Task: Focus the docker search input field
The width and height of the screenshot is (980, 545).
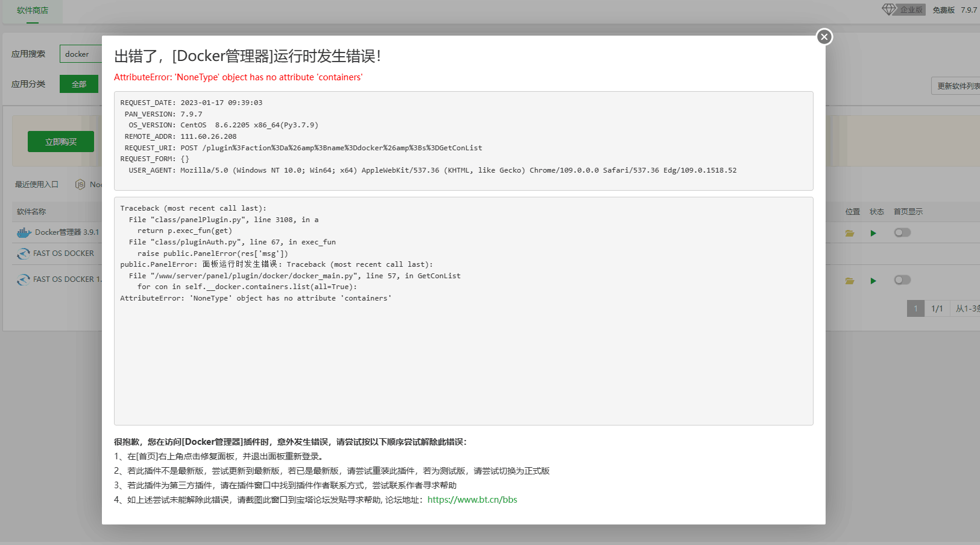Action: [x=81, y=54]
